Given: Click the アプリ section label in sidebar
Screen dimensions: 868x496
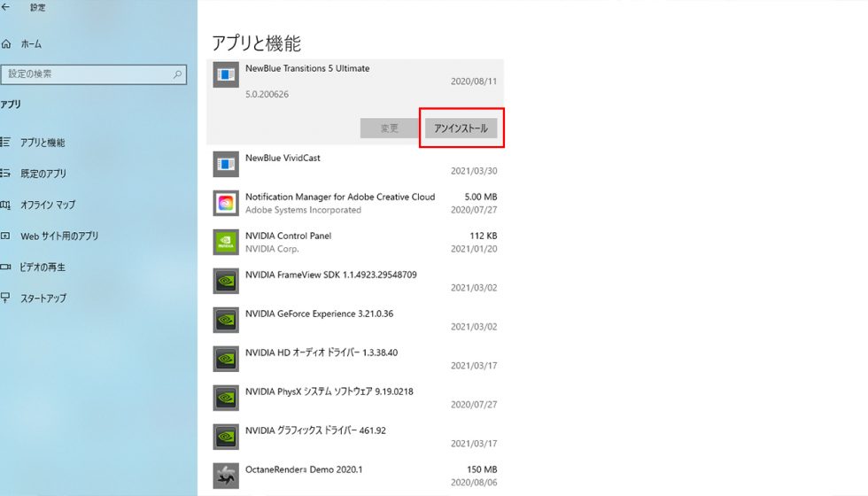Looking at the screenshot, I should (x=11, y=105).
